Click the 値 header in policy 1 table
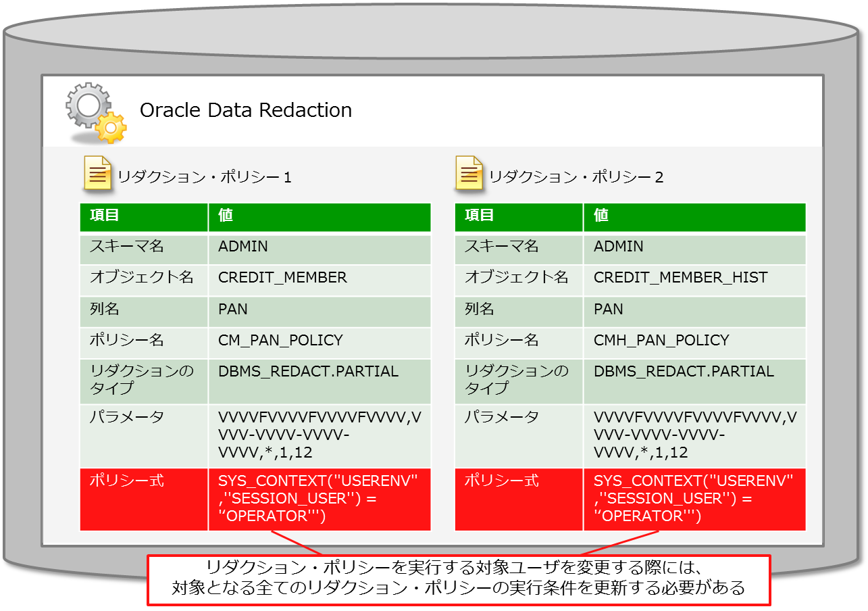 click(320, 218)
